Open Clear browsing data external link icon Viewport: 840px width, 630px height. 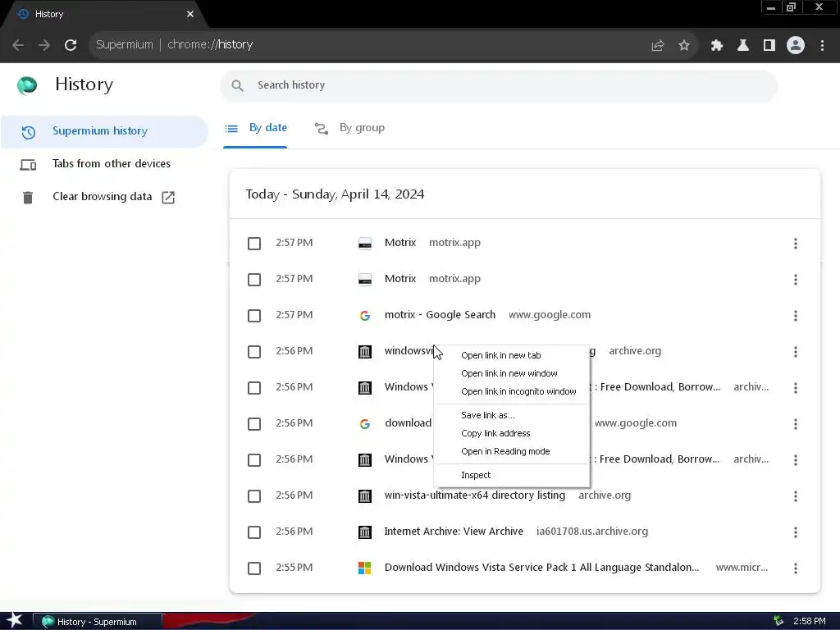pos(168,197)
